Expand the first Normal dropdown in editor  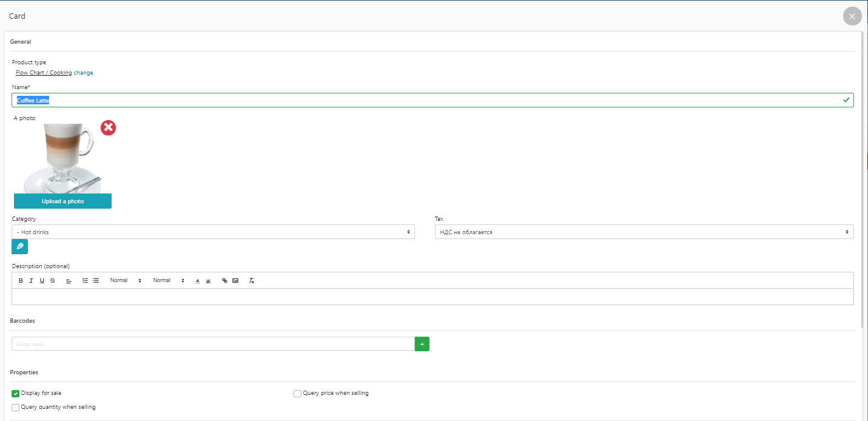(126, 281)
